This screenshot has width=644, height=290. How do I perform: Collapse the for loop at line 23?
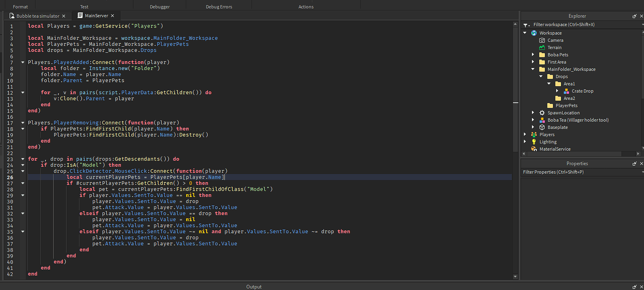pyautogui.click(x=22, y=159)
